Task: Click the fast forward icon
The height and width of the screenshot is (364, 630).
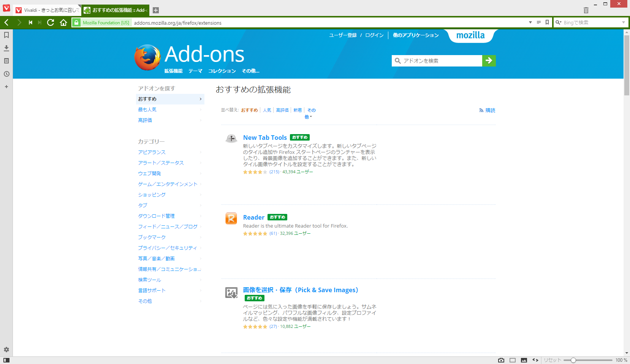Action: tap(40, 22)
